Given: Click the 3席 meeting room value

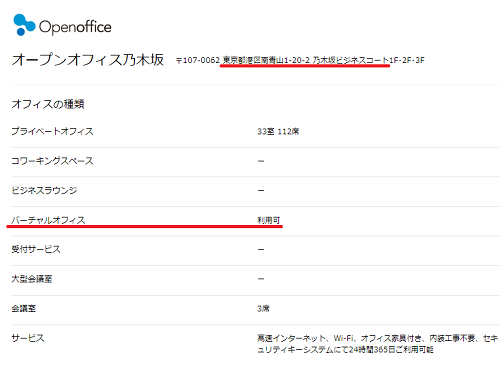Looking at the screenshot, I should 263,309.
